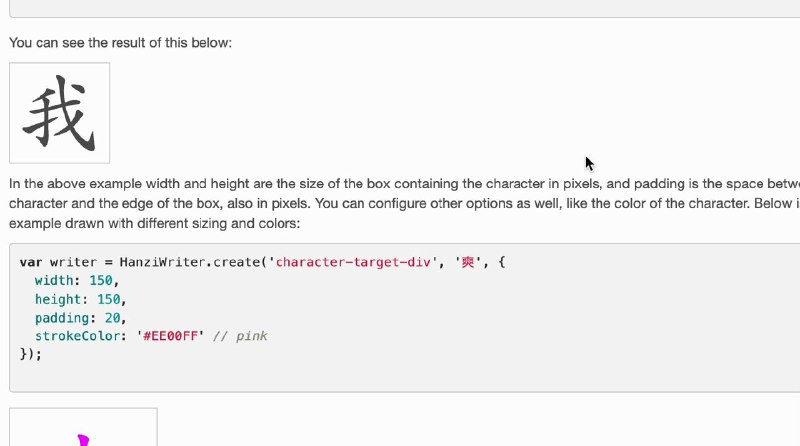Click the 我 character rendering box
Screen dimensions: 800x446
click(60, 113)
